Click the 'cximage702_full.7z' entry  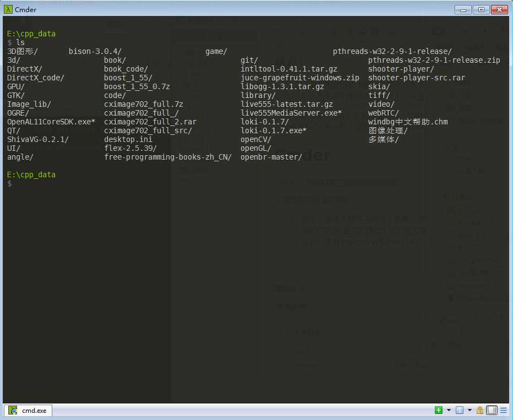tap(144, 104)
